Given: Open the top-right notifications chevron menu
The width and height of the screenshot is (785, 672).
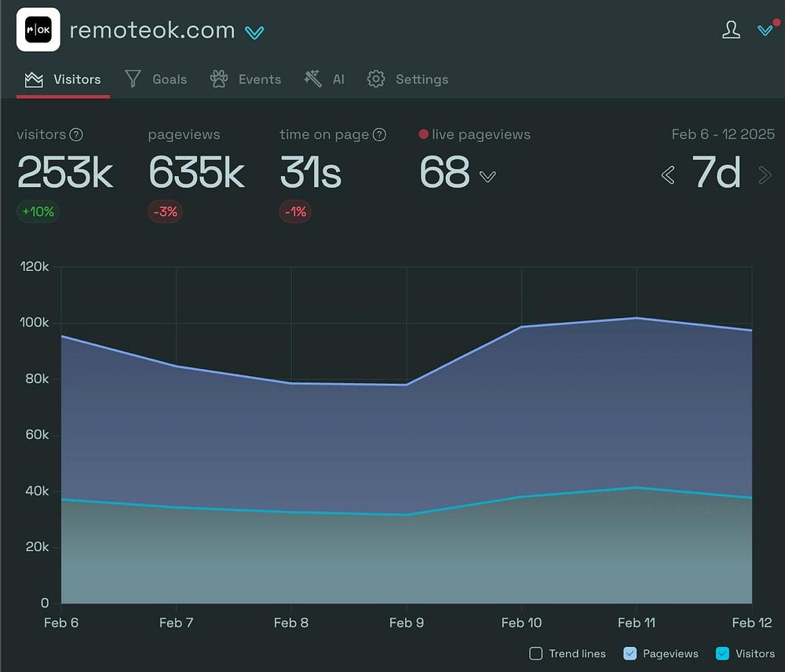Looking at the screenshot, I should (765, 31).
